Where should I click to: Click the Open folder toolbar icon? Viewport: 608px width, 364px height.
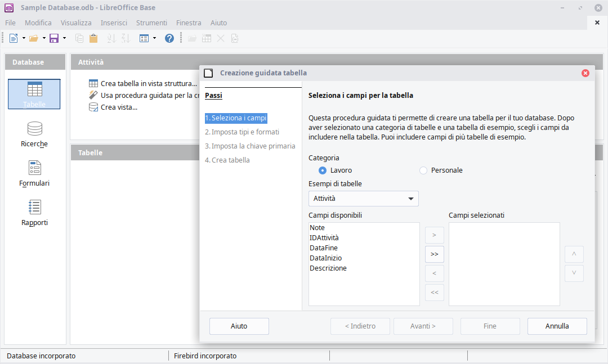pos(34,38)
